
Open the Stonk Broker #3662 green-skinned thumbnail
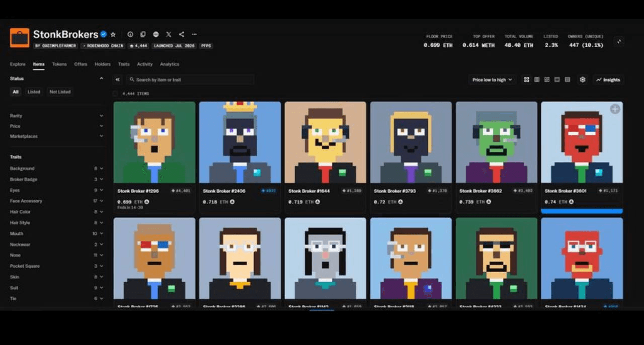[x=497, y=142]
